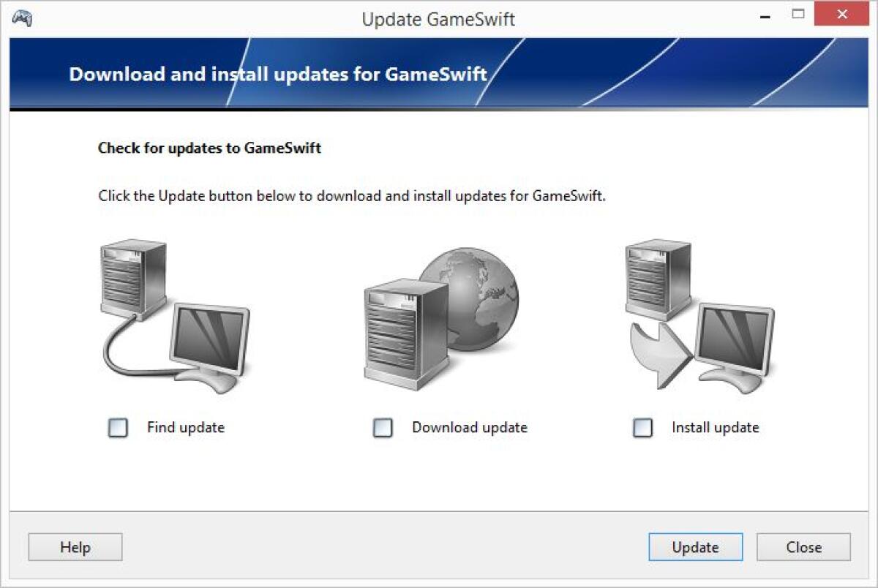Tick the Install update checkbox
878x588 pixels.
coord(642,428)
